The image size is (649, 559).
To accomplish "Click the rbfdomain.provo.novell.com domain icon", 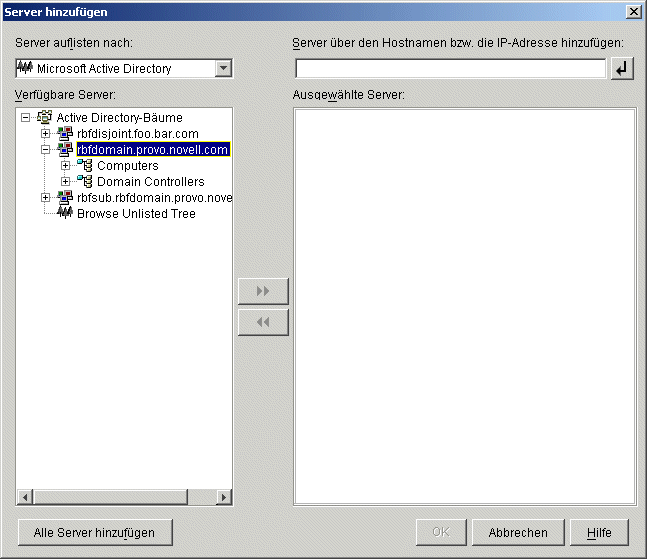I will [65, 149].
